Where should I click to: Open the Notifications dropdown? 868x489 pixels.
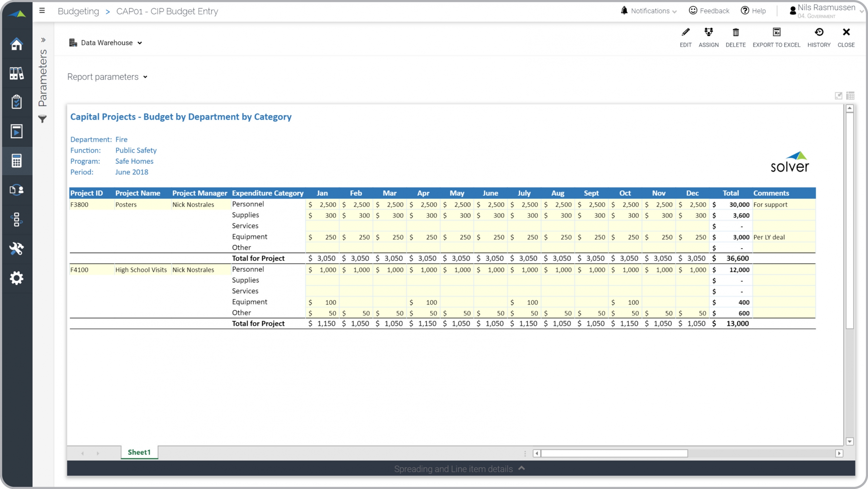pyautogui.click(x=649, y=11)
